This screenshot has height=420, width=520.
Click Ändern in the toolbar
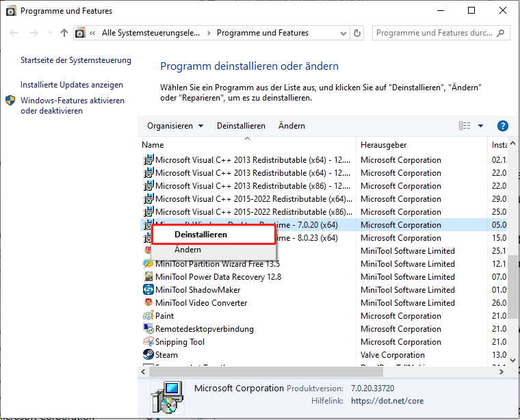(x=291, y=126)
